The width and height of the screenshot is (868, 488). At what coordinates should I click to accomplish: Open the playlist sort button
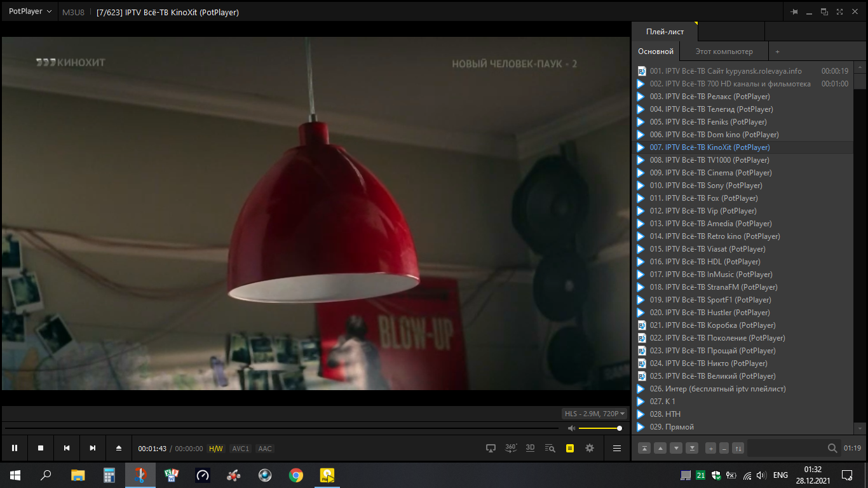click(x=738, y=448)
